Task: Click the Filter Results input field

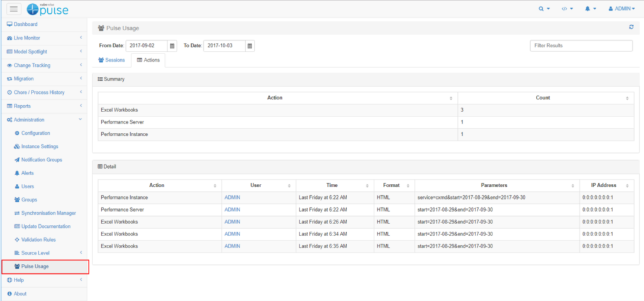Action: (x=581, y=46)
